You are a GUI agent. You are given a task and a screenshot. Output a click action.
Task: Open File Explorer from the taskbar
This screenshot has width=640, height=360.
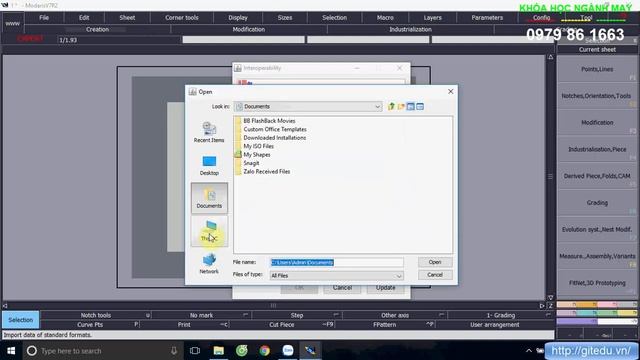[x=219, y=351]
